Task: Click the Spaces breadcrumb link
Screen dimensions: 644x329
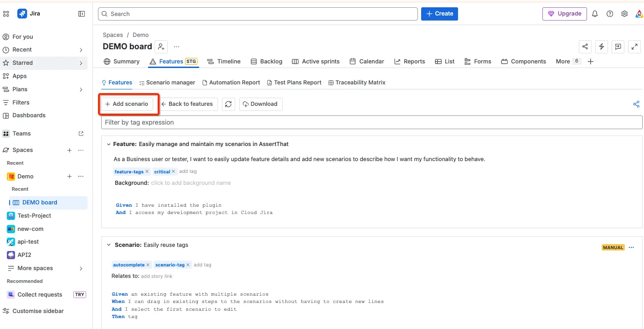Action: tap(113, 35)
